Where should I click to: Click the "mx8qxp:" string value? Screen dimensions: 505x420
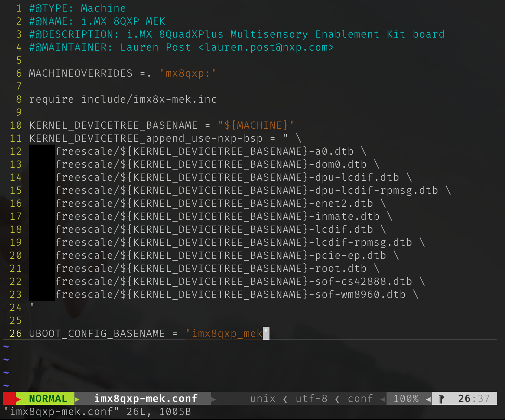pyautogui.click(x=188, y=73)
